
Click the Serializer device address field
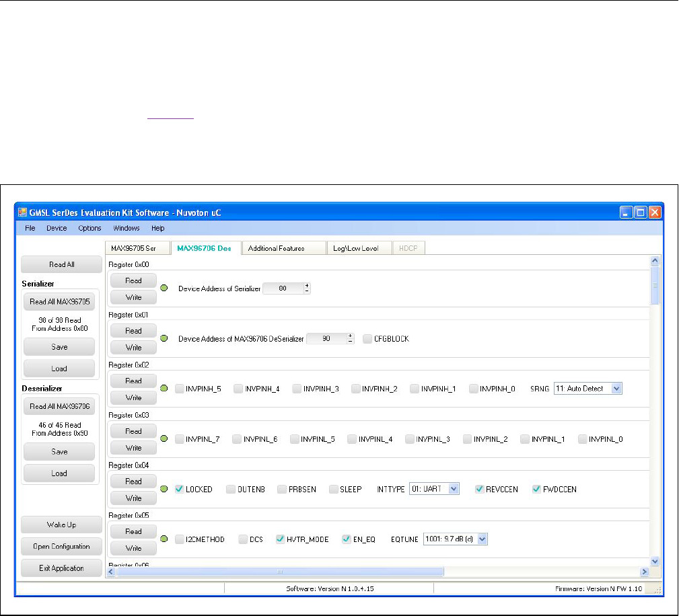coord(283,288)
